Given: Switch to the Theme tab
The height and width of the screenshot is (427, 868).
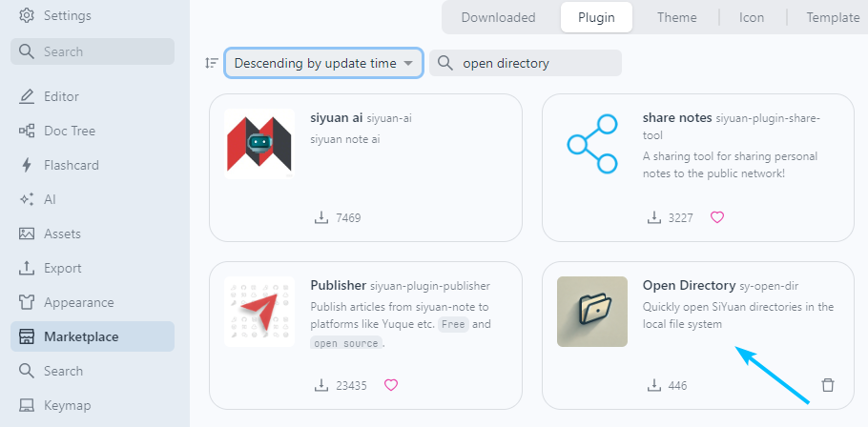Looking at the screenshot, I should click(x=676, y=17).
